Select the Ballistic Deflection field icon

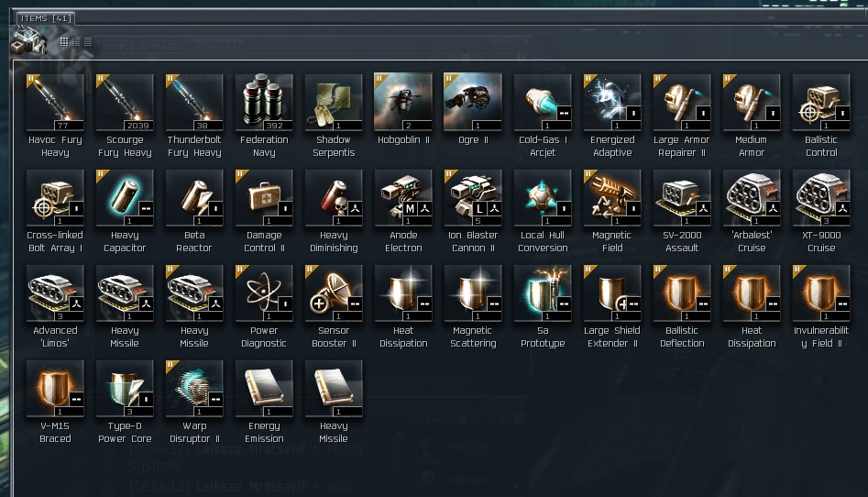[682, 293]
